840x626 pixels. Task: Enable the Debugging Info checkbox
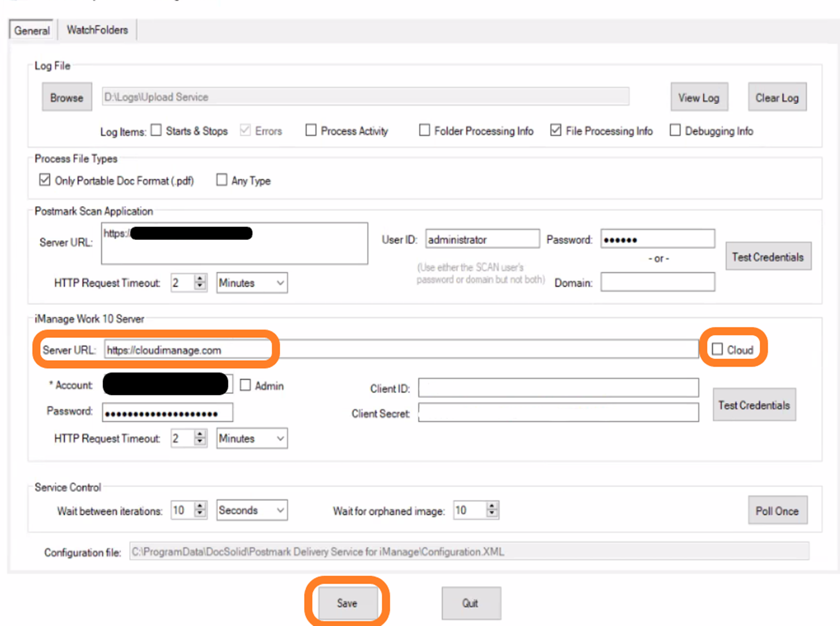point(675,130)
